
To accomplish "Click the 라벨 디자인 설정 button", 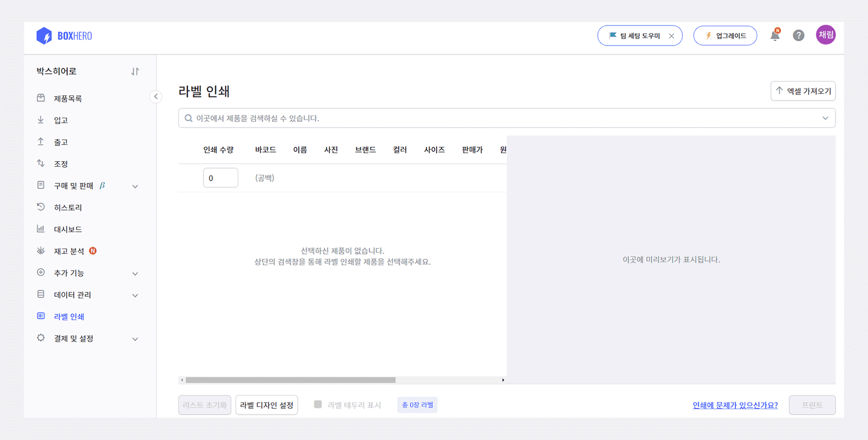I will tap(266, 405).
